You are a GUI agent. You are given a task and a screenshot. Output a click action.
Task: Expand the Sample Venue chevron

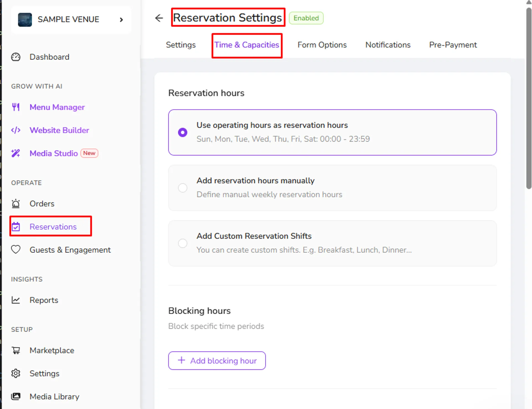pos(121,19)
